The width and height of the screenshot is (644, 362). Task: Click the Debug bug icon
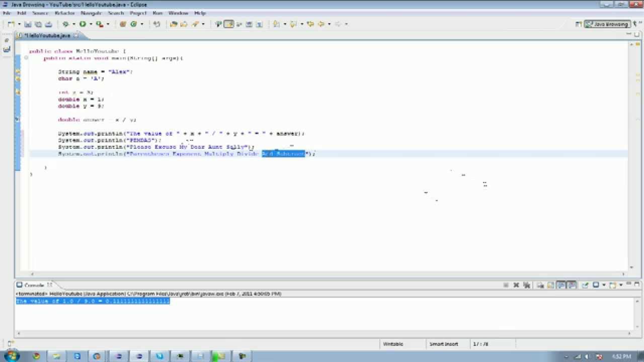click(65, 24)
